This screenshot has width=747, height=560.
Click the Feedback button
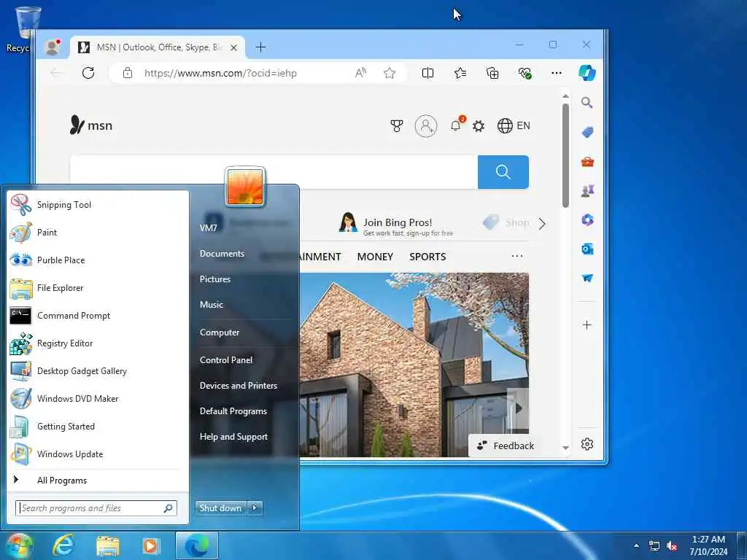[506, 446]
